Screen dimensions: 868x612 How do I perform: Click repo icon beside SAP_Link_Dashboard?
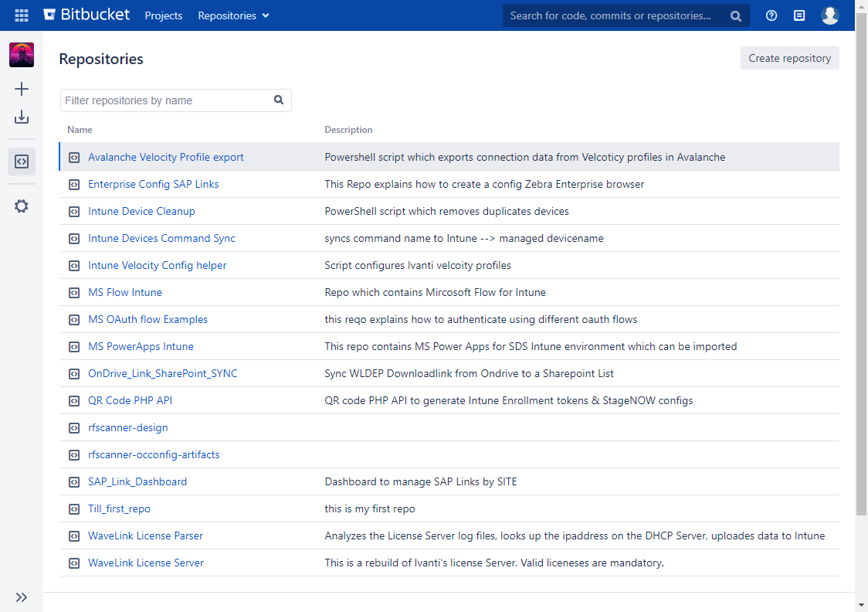point(74,482)
